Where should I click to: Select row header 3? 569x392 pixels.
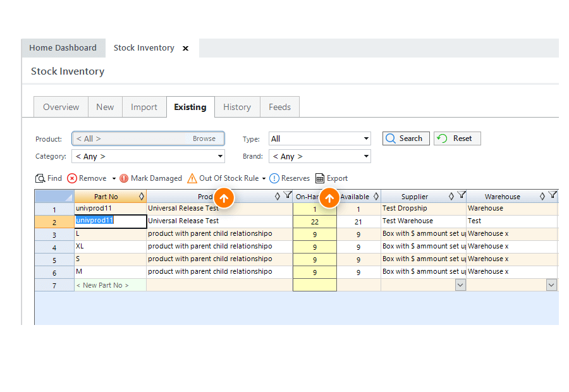(x=54, y=235)
